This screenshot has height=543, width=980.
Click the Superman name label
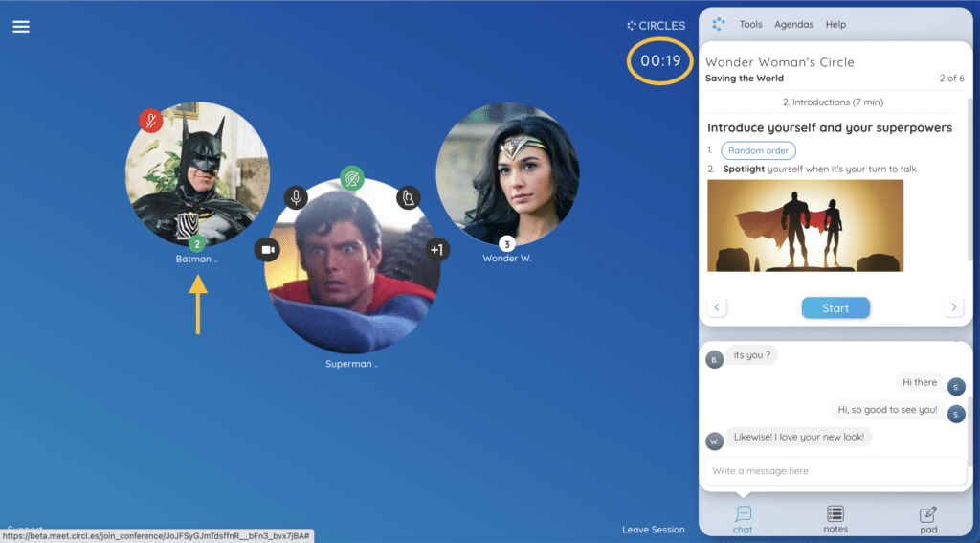(351, 364)
